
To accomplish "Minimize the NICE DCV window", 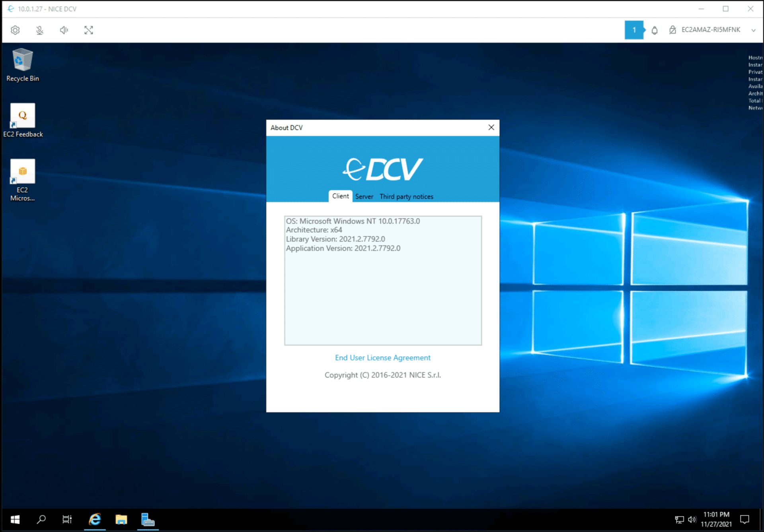I will point(701,9).
